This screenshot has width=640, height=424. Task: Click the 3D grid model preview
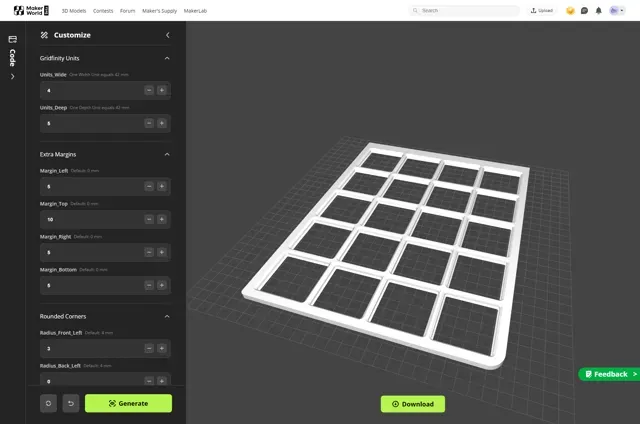(x=384, y=255)
